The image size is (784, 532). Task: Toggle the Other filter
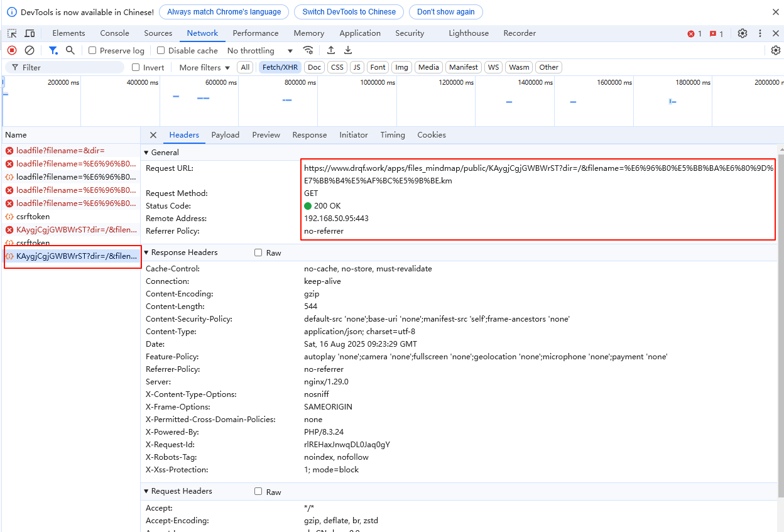click(x=548, y=67)
